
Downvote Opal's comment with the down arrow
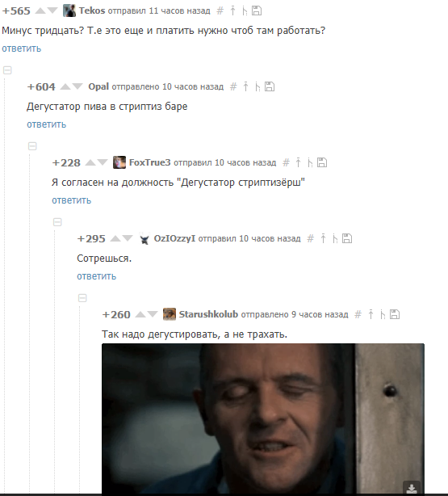[x=77, y=86]
